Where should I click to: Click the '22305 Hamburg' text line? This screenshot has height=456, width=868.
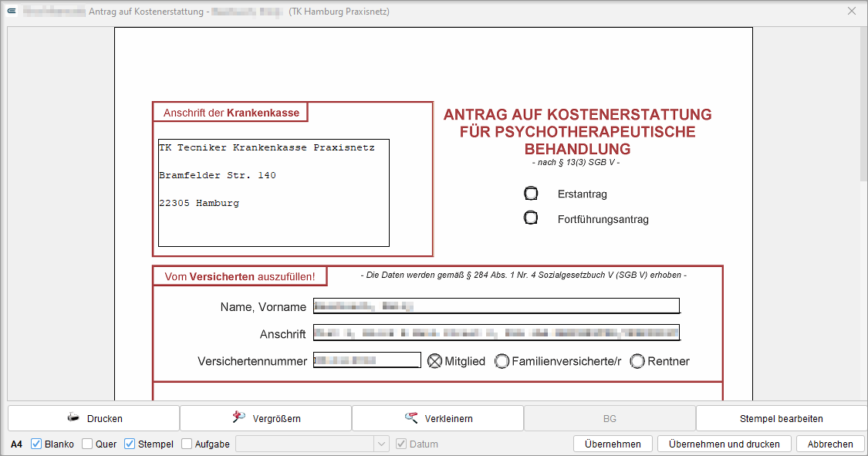click(x=199, y=203)
